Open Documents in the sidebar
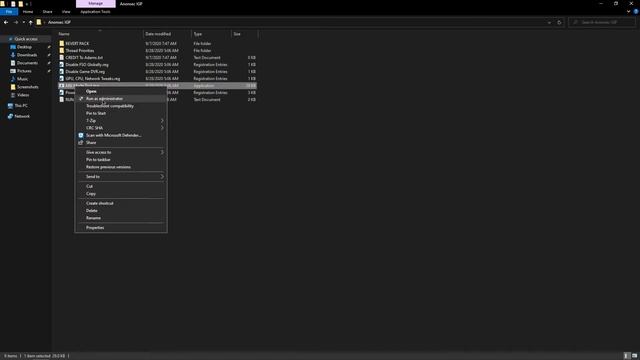The height and width of the screenshot is (360, 640). [27, 63]
